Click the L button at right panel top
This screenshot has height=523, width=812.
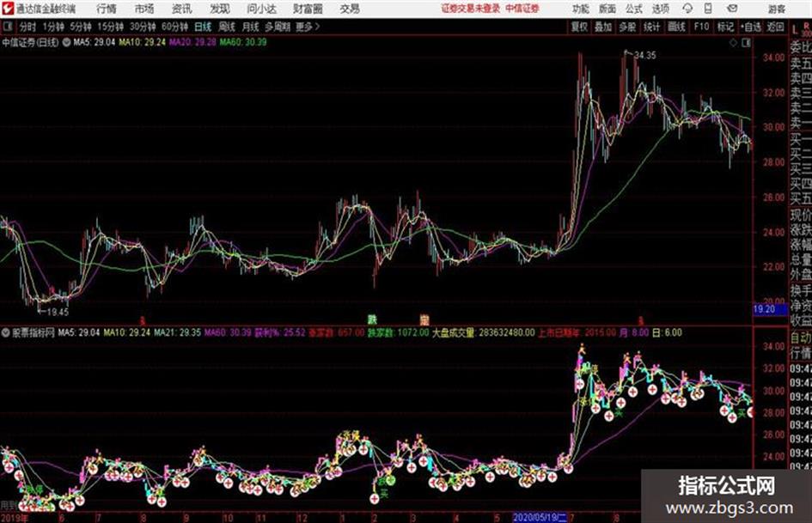(x=795, y=29)
